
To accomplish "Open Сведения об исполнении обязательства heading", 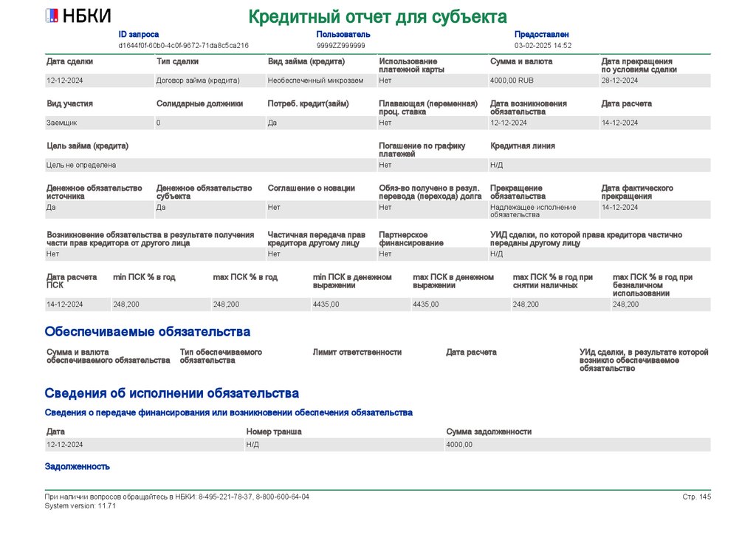I will pyautogui.click(x=171, y=393).
